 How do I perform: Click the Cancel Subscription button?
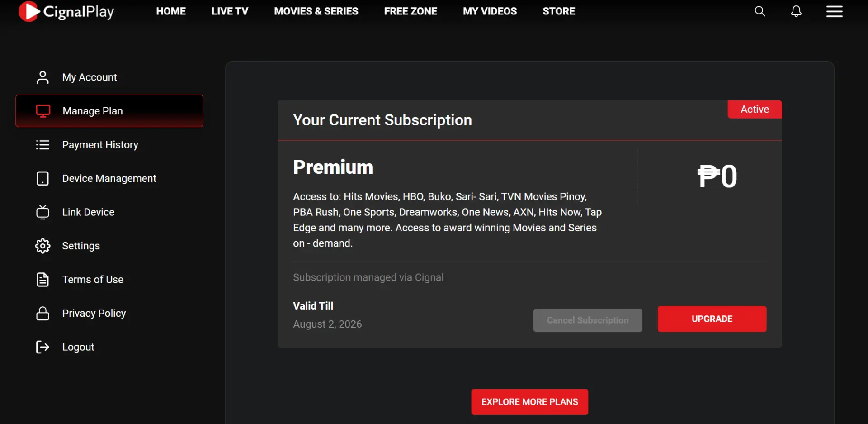tap(588, 320)
